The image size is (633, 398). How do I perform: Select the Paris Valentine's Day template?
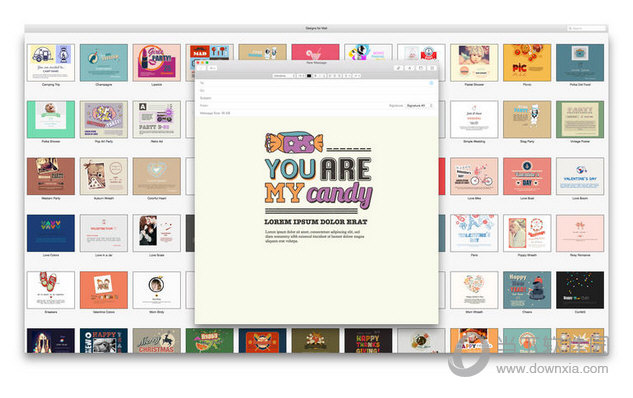point(474,233)
